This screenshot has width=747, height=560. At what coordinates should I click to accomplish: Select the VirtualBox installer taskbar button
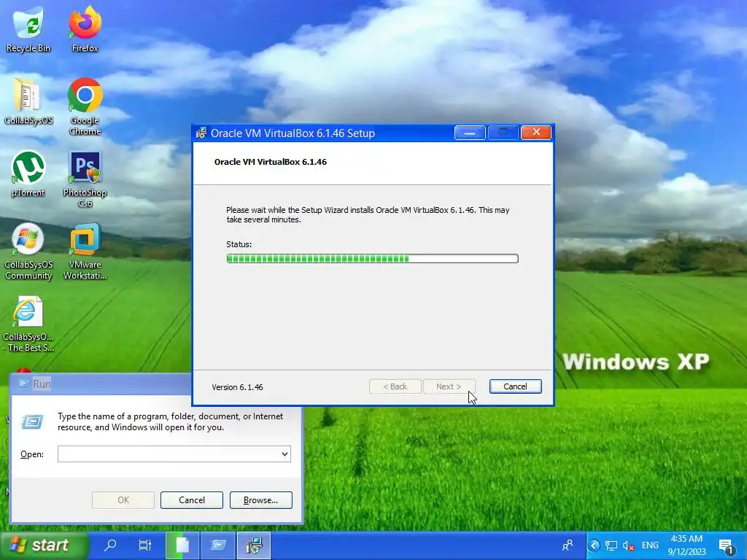click(x=254, y=545)
